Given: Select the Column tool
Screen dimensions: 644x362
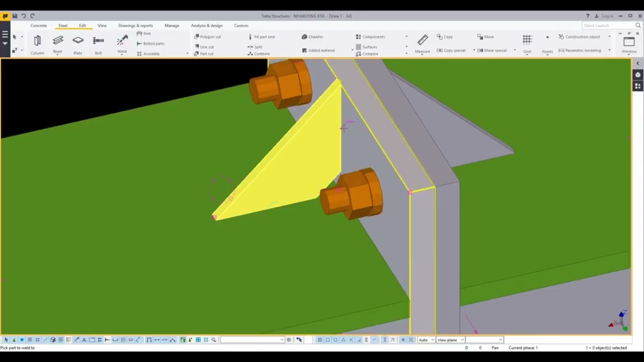Looking at the screenshot, I should 37,44.
